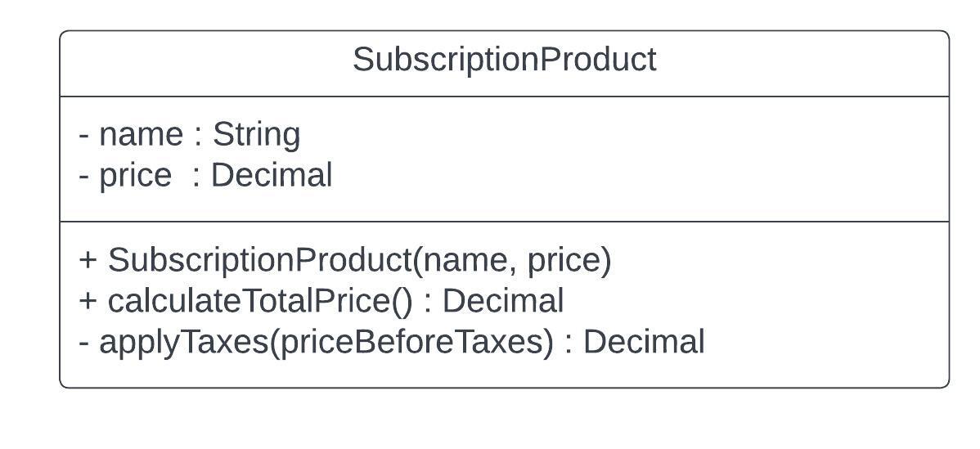Select the applyTaxes(priceBeforeTaxes) method line

[x=392, y=342]
